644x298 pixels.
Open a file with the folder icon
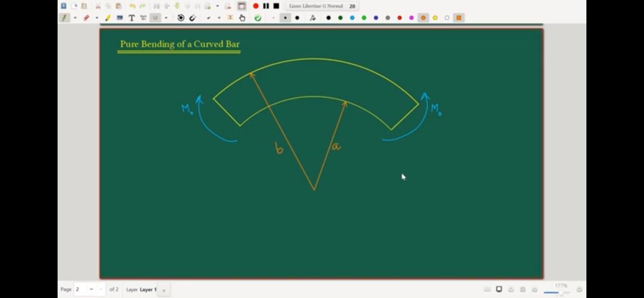tap(84, 6)
